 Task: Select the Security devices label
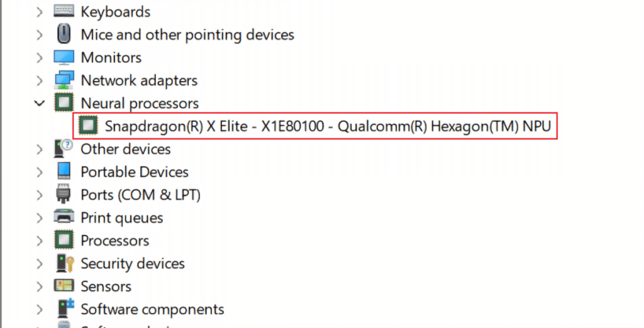(x=132, y=263)
